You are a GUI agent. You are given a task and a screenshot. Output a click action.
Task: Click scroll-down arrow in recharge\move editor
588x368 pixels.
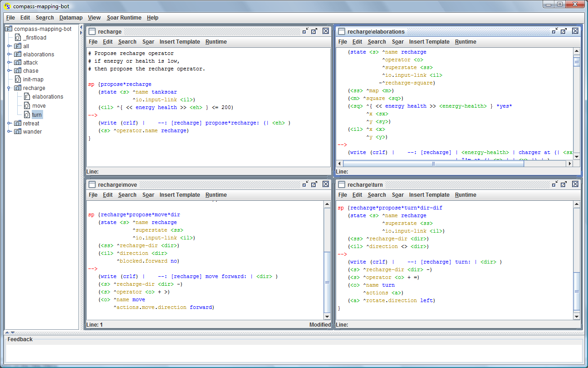click(x=327, y=317)
